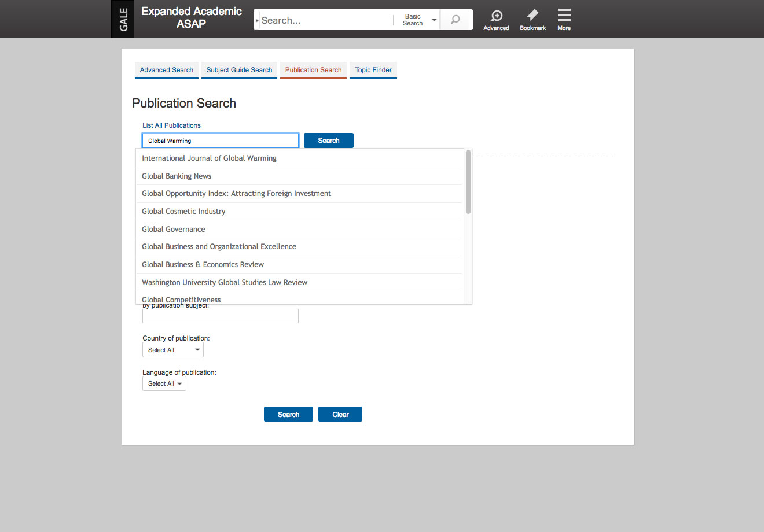Screen dimensions: 764x532
Task: Click the Clear button
Action: coord(340,414)
